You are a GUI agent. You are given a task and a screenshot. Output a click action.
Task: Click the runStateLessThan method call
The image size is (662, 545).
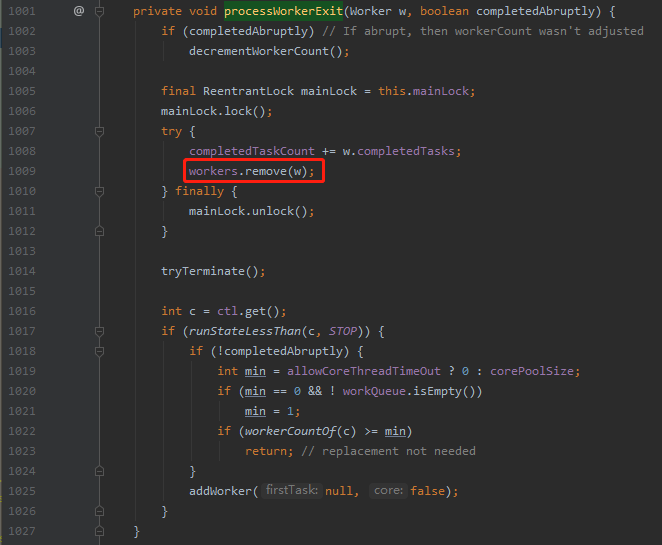245,331
